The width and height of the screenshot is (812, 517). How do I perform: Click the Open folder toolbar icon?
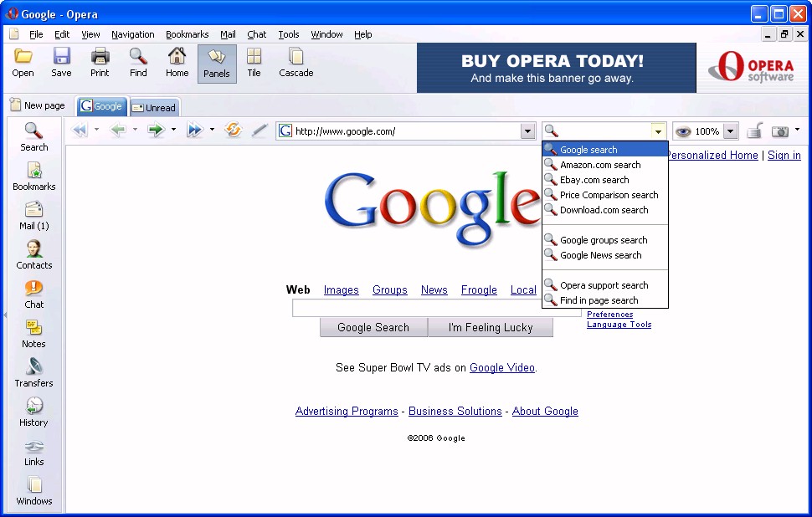(23, 63)
